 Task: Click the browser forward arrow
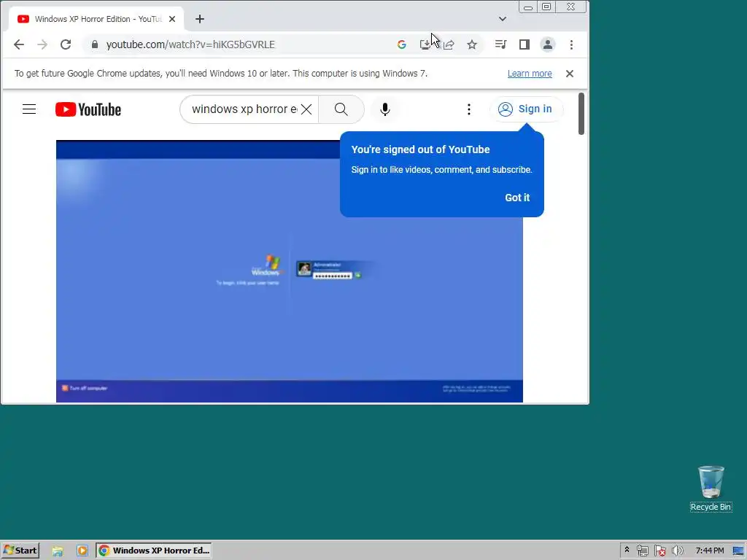click(42, 44)
